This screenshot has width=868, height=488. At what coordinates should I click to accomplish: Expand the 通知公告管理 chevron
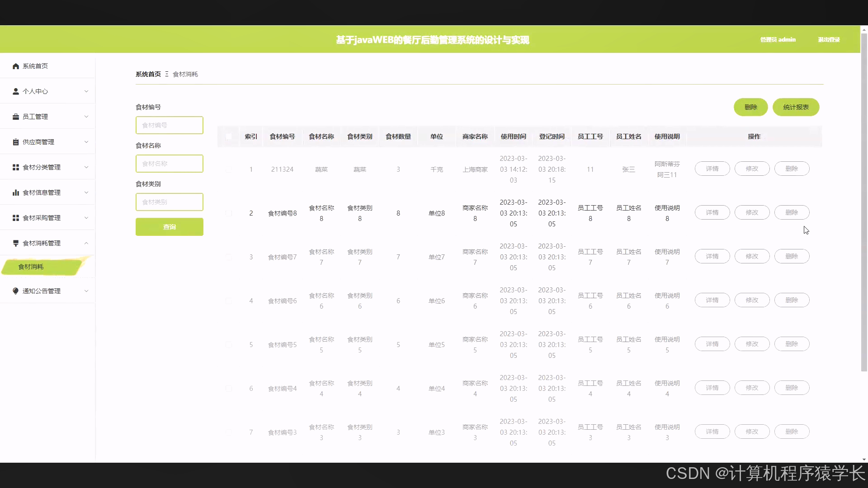pos(86,291)
